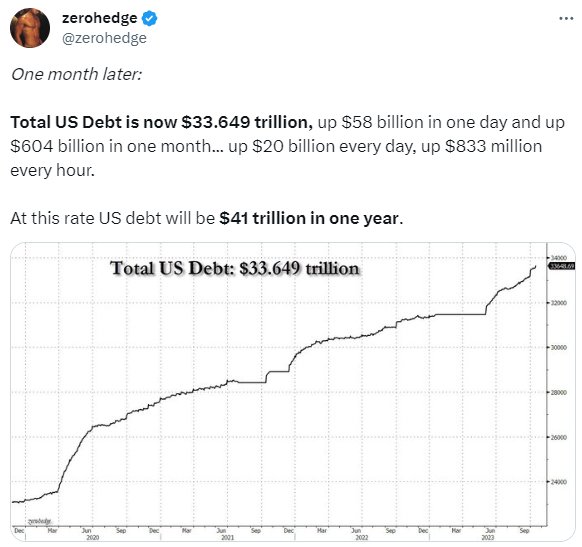This screenshot has height=547, width=582.
Task: Open the zerohedge profile avatar
Action: tap(30, 28)
